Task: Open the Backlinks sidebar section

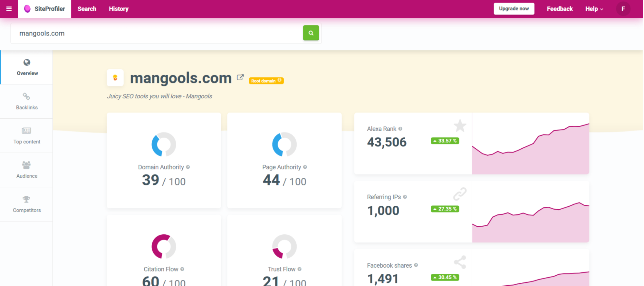Action: (x=27, y=102)
